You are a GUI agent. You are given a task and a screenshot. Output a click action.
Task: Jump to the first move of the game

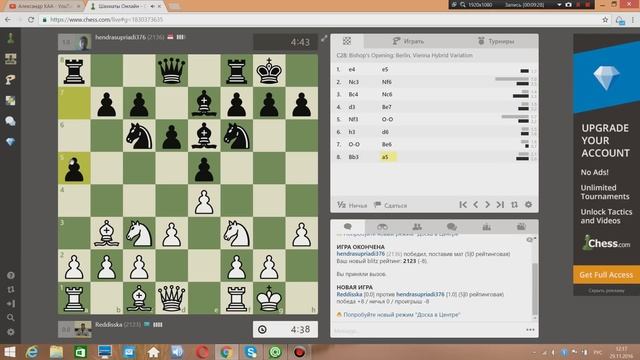tap(463, 204)
